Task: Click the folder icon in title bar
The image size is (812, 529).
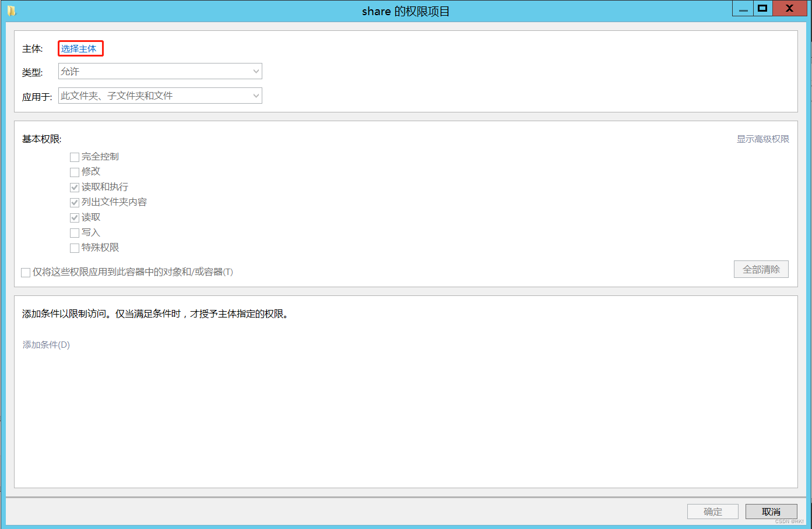Action: tap(12, 10)
